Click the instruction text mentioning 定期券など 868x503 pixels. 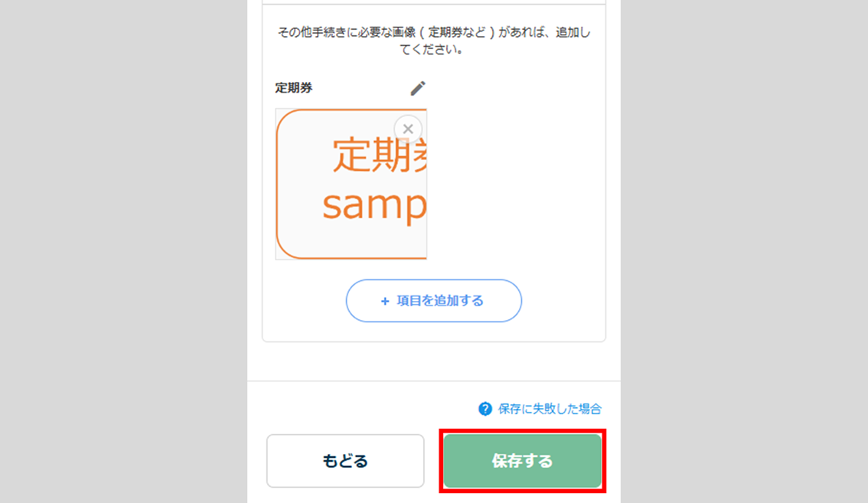[x=434, y=34]
